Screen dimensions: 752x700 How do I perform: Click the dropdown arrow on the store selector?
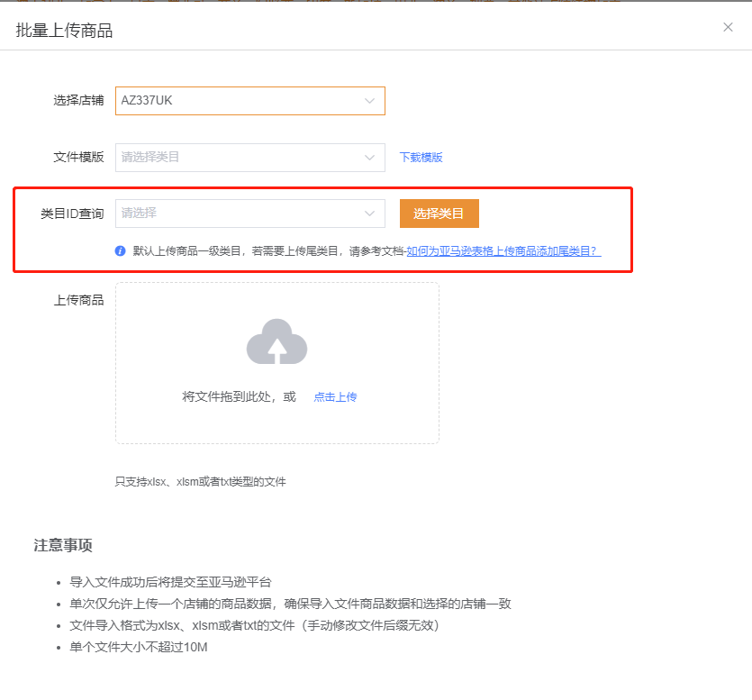371,101
